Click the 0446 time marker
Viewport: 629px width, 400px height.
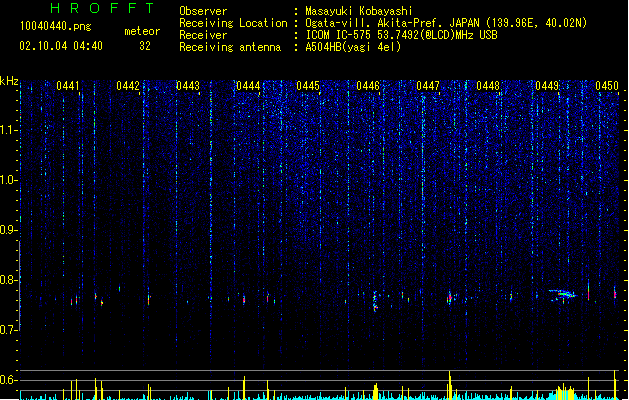(x=368, y=86)
